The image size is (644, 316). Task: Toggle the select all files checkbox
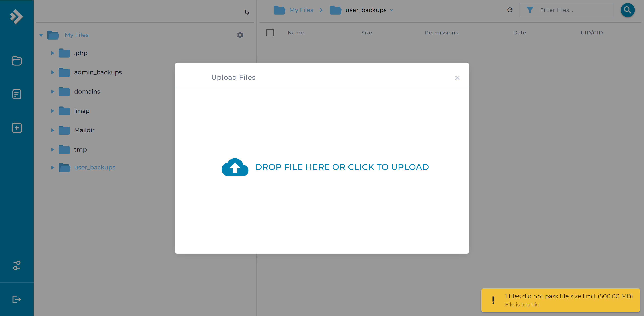270,33
